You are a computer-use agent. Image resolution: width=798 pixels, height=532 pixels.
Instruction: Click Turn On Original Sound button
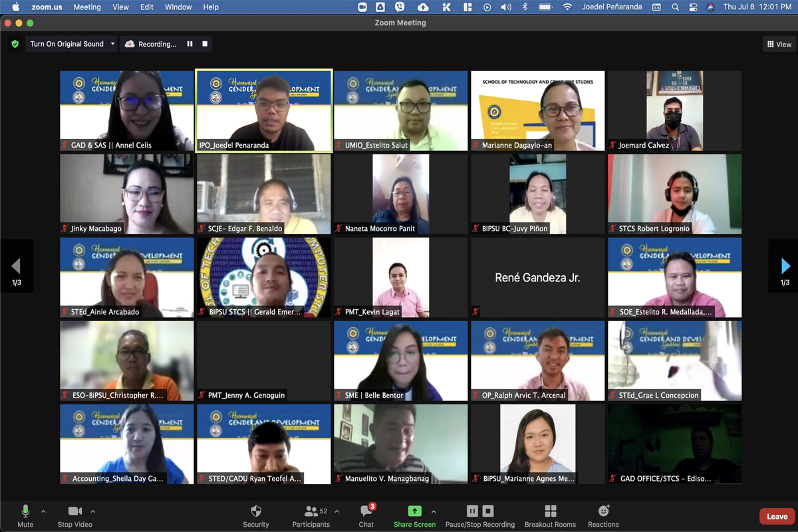click(66, 44)
